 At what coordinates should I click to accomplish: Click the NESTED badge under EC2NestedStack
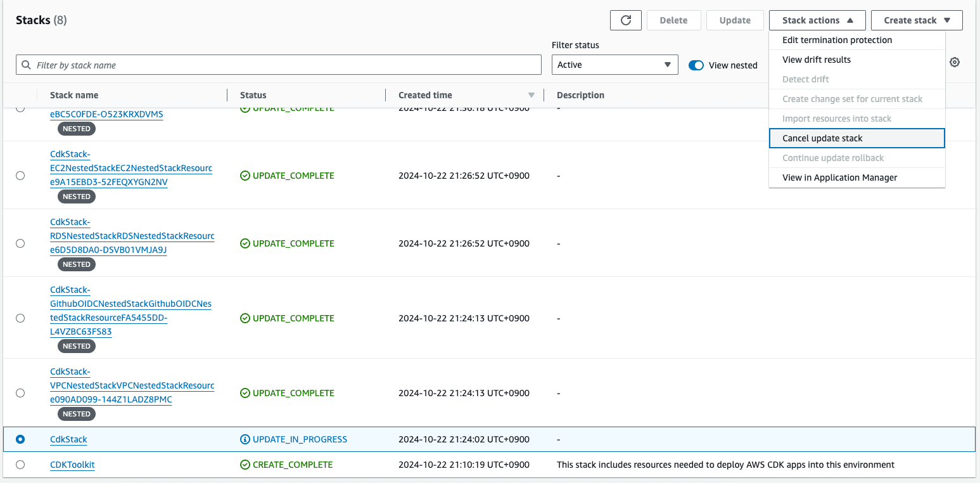tap(77, 196)
